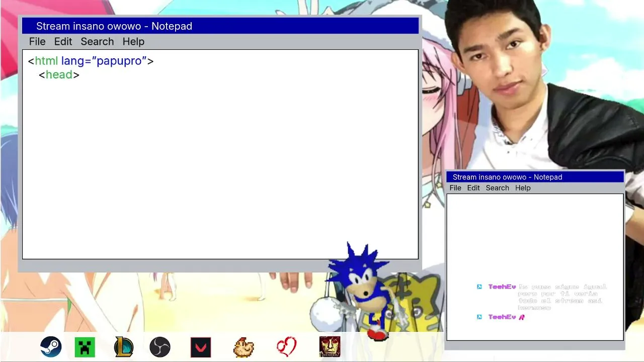Open the League of Legends icon

124,347
